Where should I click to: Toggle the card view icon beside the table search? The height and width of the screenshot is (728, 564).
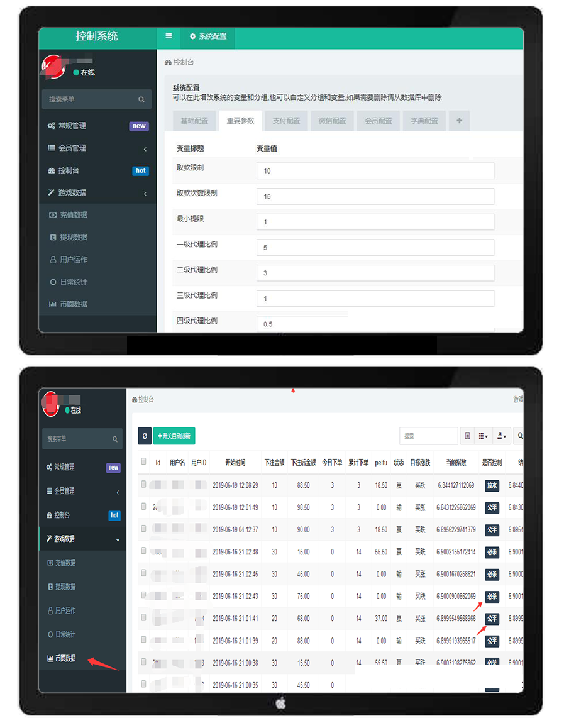(x=467, y=436)
